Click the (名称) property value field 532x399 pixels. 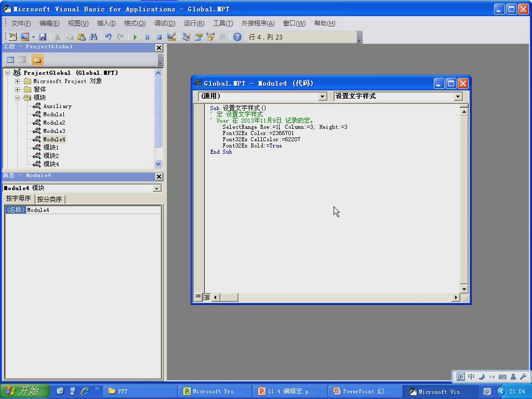(94, 210)
